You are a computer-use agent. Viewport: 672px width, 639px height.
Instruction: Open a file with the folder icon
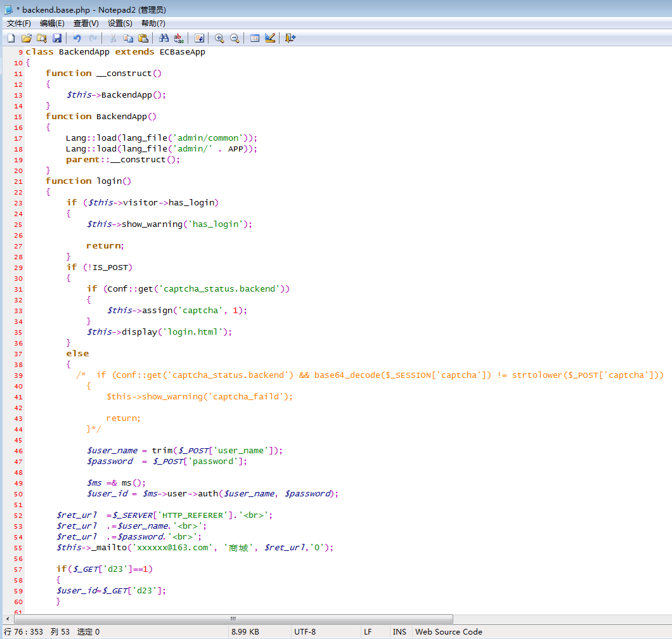[x=27, y=38]
